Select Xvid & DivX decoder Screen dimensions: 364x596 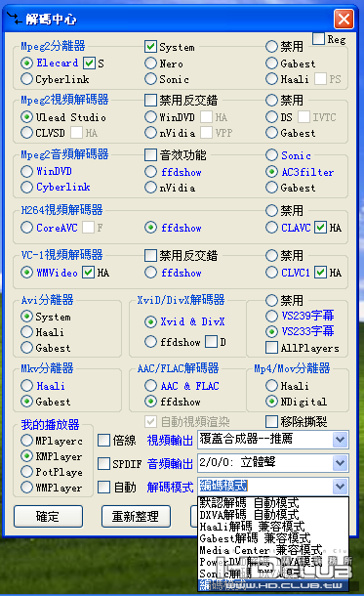click(x=150, y=322)
